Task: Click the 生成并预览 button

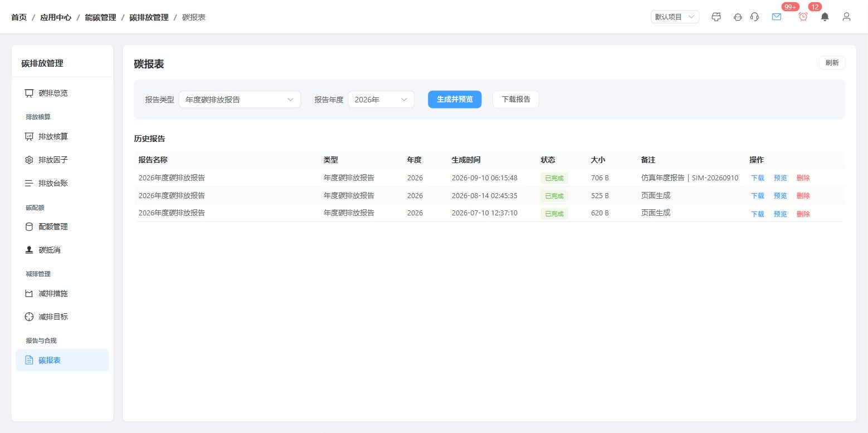Action: 455,99
